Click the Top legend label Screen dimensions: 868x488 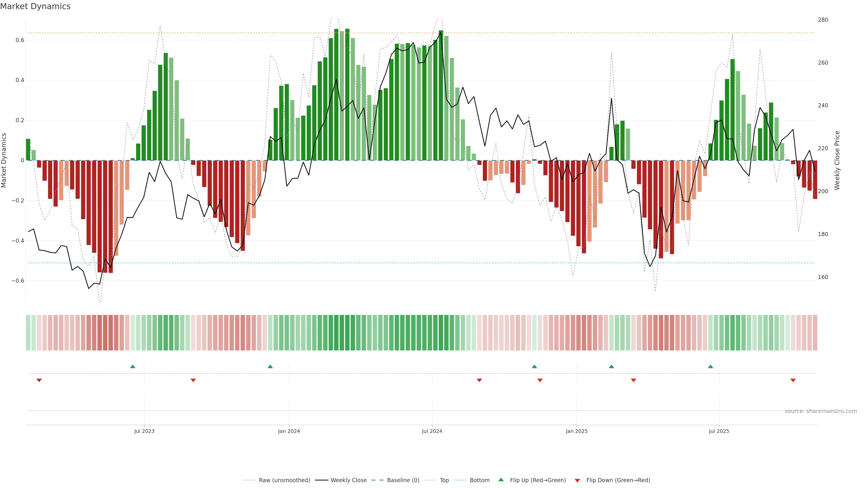coord(444,480)
